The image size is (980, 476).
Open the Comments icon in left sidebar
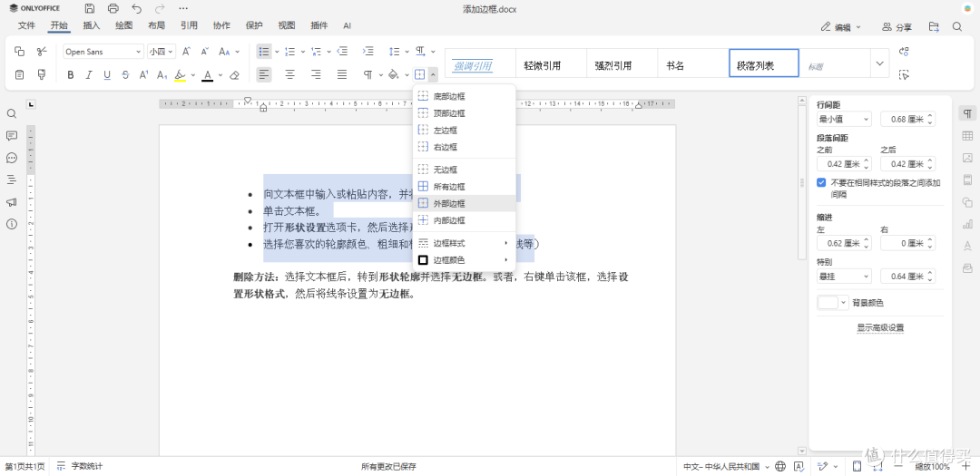coord(11,136)
